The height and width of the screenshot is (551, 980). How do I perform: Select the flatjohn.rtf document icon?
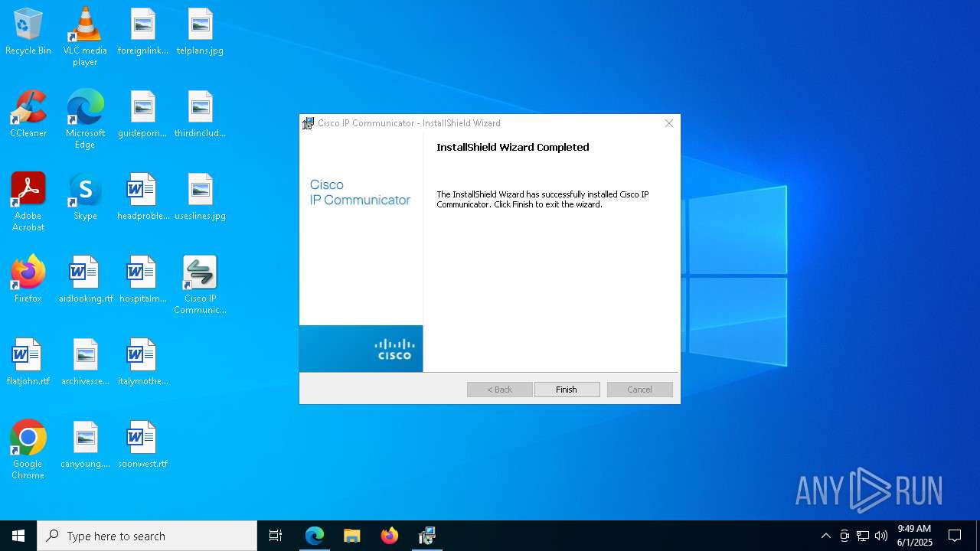point(28,363)
